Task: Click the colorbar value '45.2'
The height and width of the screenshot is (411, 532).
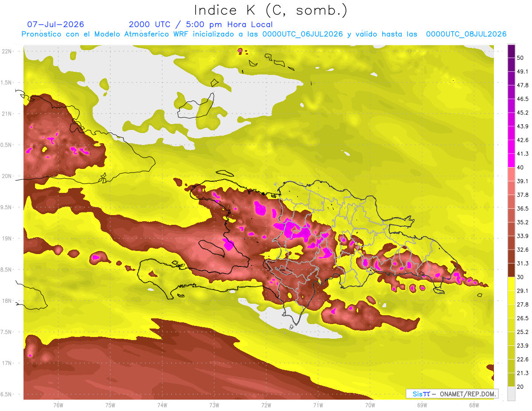Action: tap(523, 113)
